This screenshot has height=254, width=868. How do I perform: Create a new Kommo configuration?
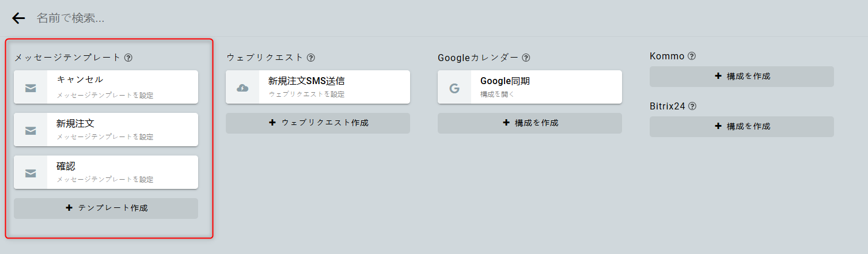pyautogui.click(x=742, y=76)
